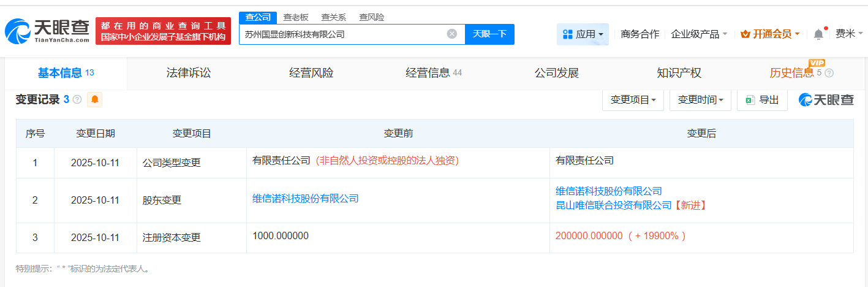Image resolution: width=868 pixels, height=287 pixels.
Task: Expand the 开通会员 menu
Action: [x=770, y=34]
